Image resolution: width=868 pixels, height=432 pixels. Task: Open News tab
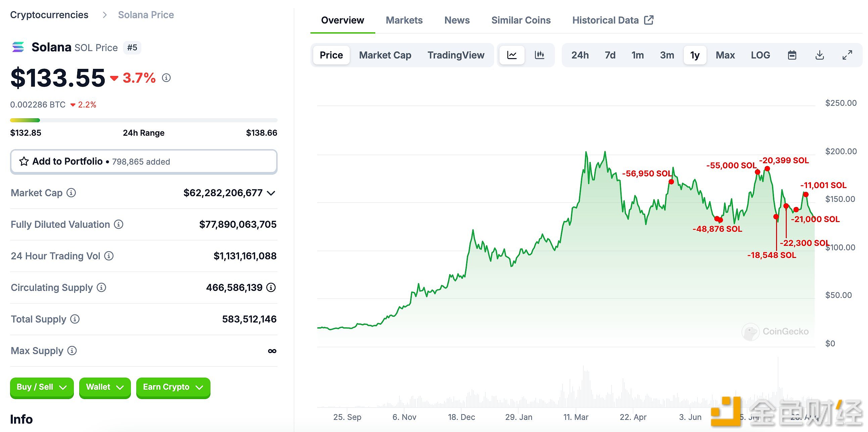click(x=457, y=20)
